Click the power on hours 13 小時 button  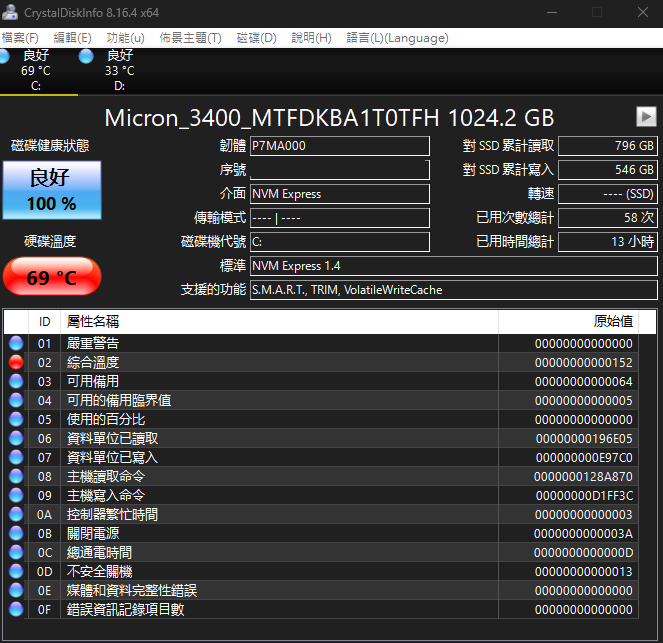point(608,242)
